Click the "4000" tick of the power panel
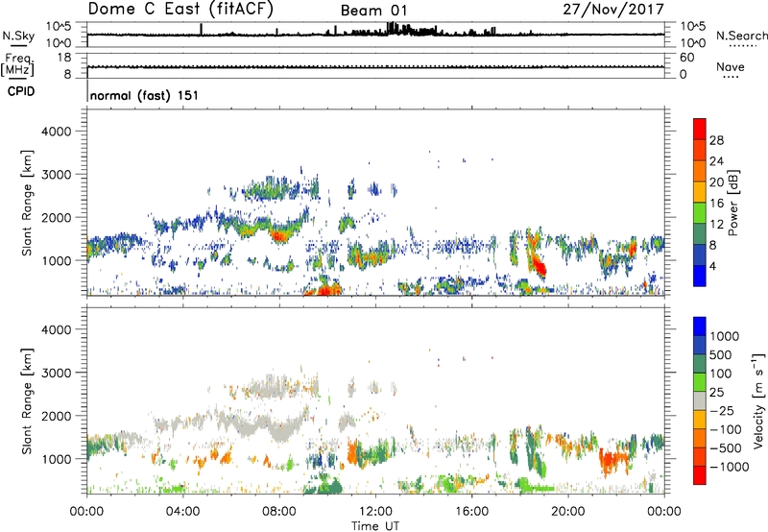768x532 pixels. click(x=57, y=132)
